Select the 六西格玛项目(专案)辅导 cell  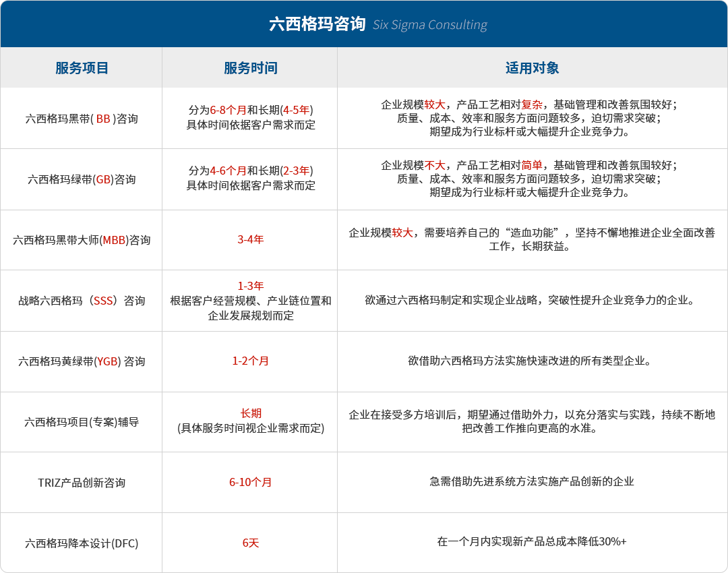[x=82, y=422]
